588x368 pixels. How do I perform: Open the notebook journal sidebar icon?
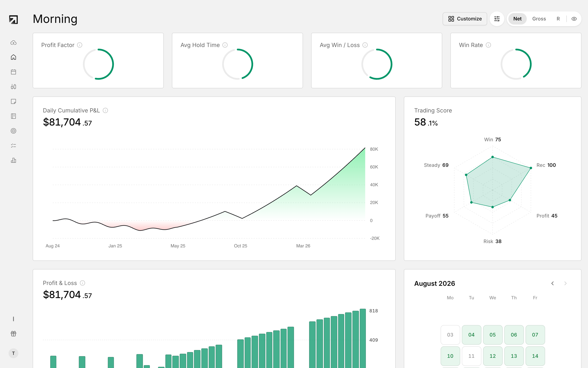click(x=13, y=116)
